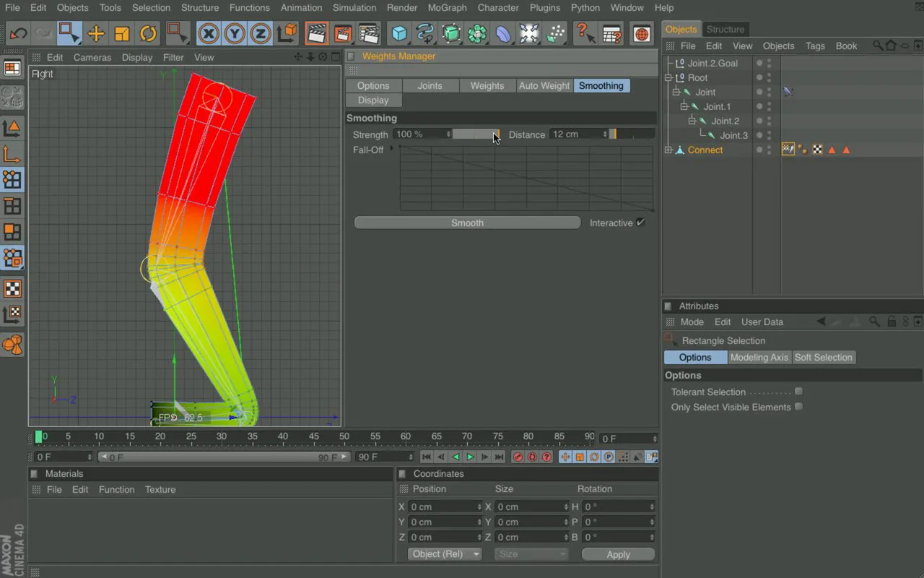The image size is (924, 578).
Task: Enable the Tolerant Selection checkbox
Action: tap(798, 392)
